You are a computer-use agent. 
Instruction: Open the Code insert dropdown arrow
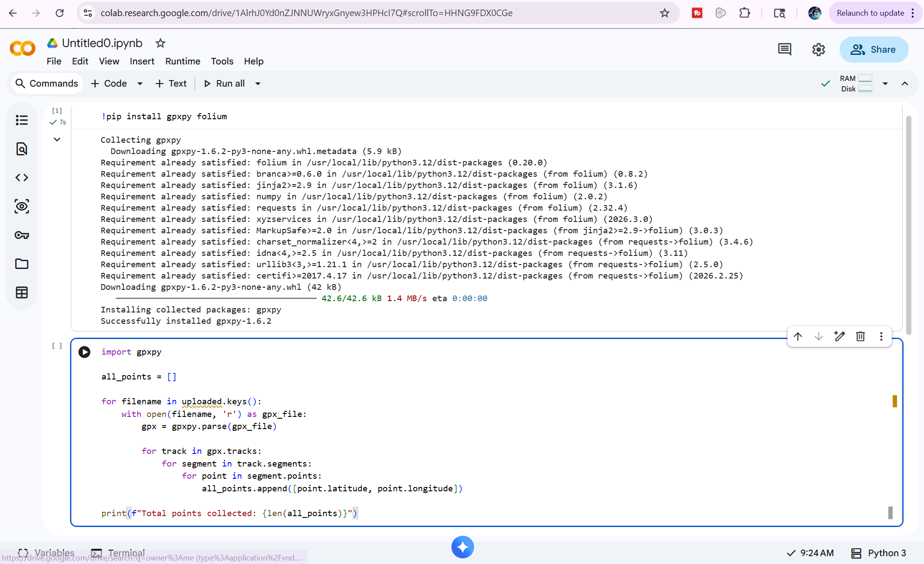(x=140, y=84)
